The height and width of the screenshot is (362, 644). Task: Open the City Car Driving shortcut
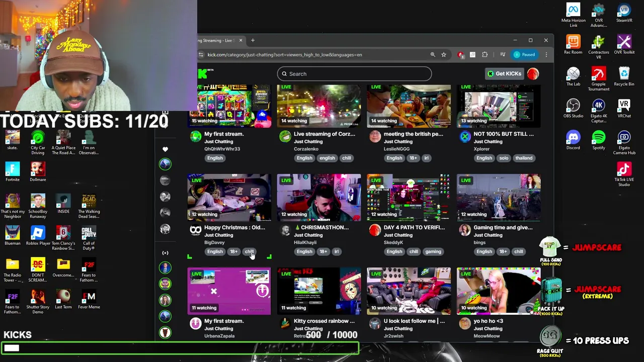click(38, 143)
